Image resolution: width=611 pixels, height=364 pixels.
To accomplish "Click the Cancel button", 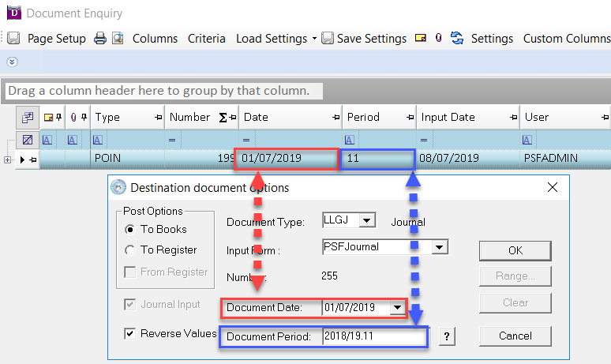I will (515, 336).
